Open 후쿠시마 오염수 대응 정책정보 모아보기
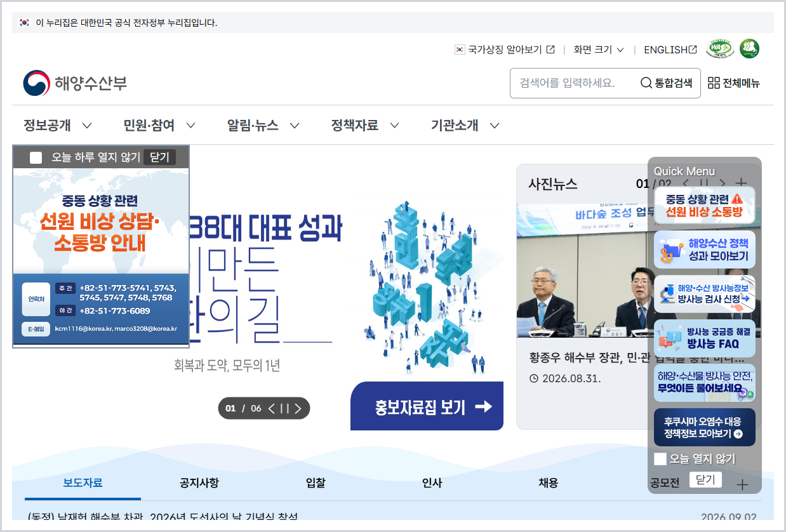 coord(705,427)
